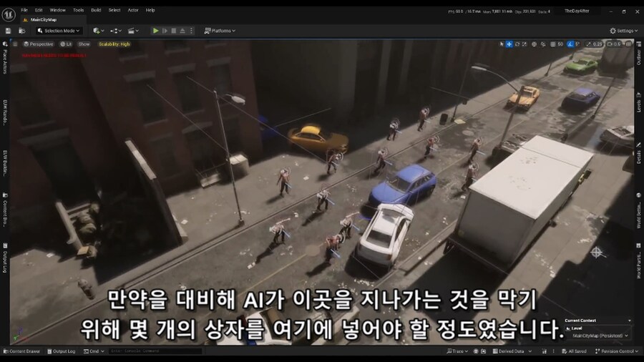Screen dimensions: 644x362
Task: Open the Build menu
Action: [x=96, y=10]
